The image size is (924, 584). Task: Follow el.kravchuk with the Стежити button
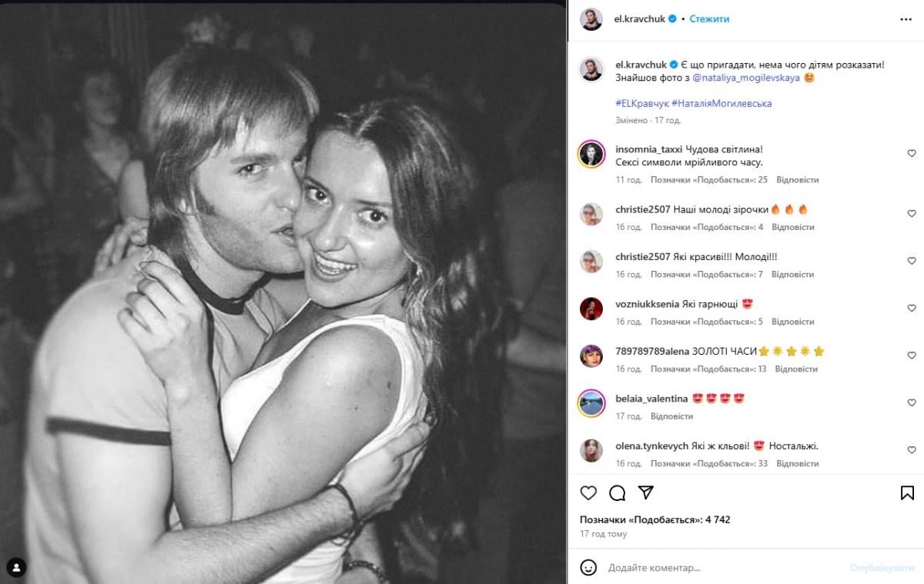click(x=709, y=19)
